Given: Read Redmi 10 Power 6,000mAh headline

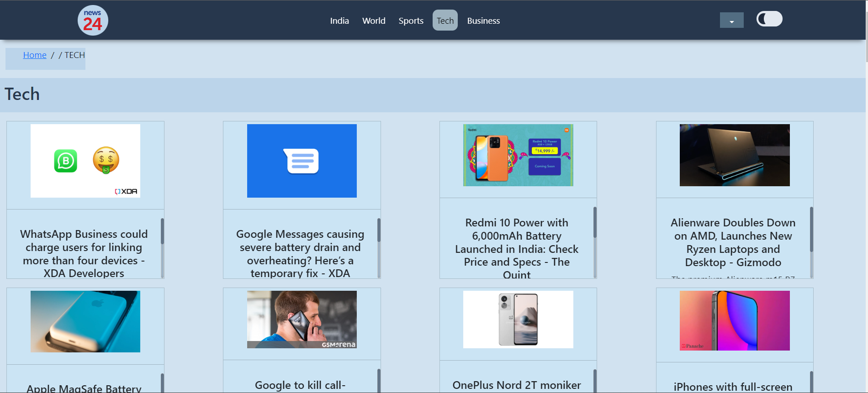Looking at the screenshot, I should click(517, 248).
